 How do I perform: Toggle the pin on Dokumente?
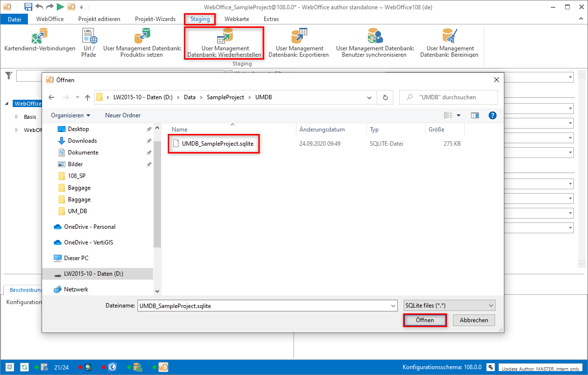click(x=149, y=153)
